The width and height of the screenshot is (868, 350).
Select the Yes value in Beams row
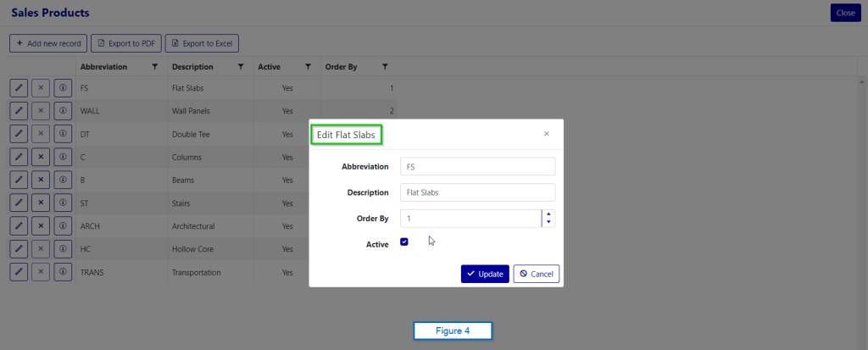pos(287,180)
